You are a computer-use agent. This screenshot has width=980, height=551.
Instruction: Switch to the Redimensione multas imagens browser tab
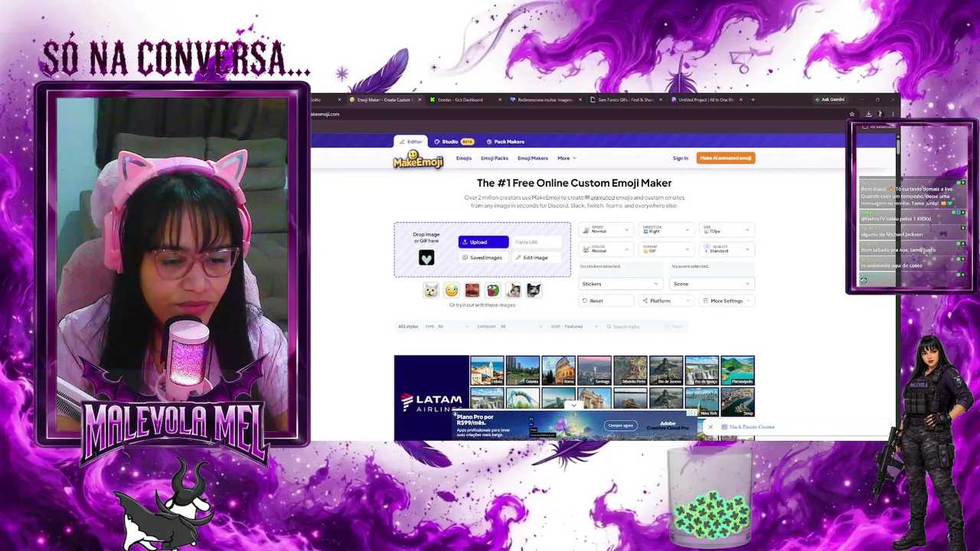545,99
